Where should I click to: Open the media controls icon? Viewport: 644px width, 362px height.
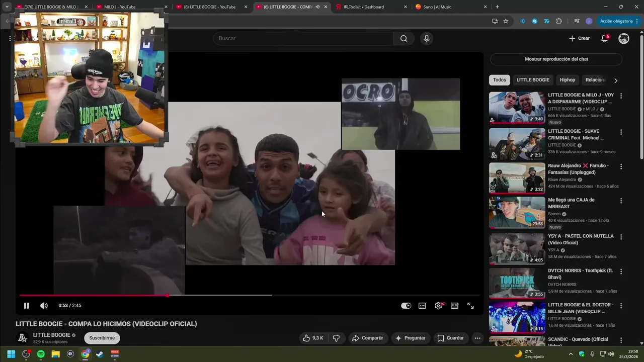pyautogui.click(x=577, y=21)
